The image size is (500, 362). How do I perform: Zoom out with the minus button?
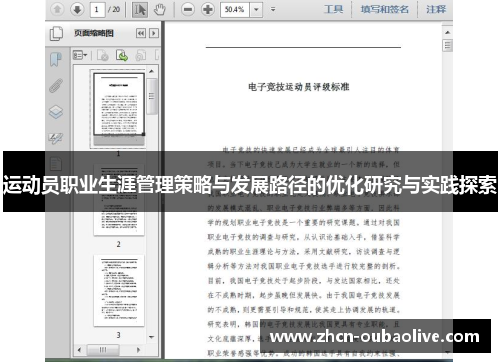pos(188,9)
